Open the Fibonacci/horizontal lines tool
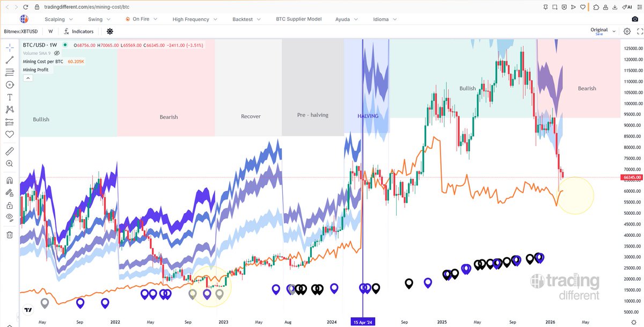The height and width of the screenshot is (327, 644). click(x=10, y=72)
